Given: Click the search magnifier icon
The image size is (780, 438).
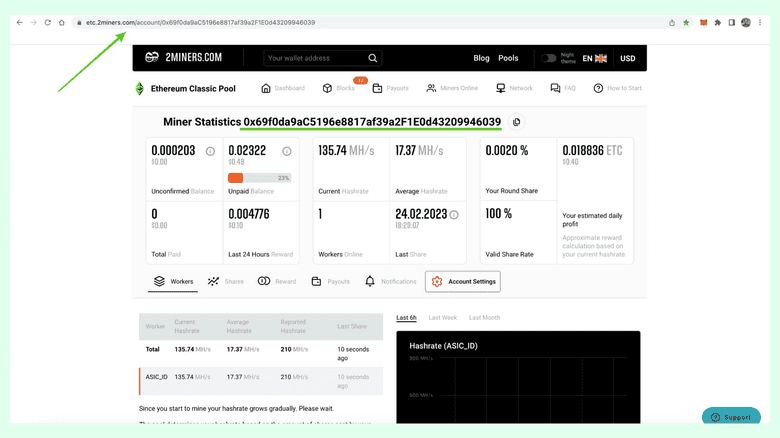Looking at the screenshot, I should [x=373, y=58].
